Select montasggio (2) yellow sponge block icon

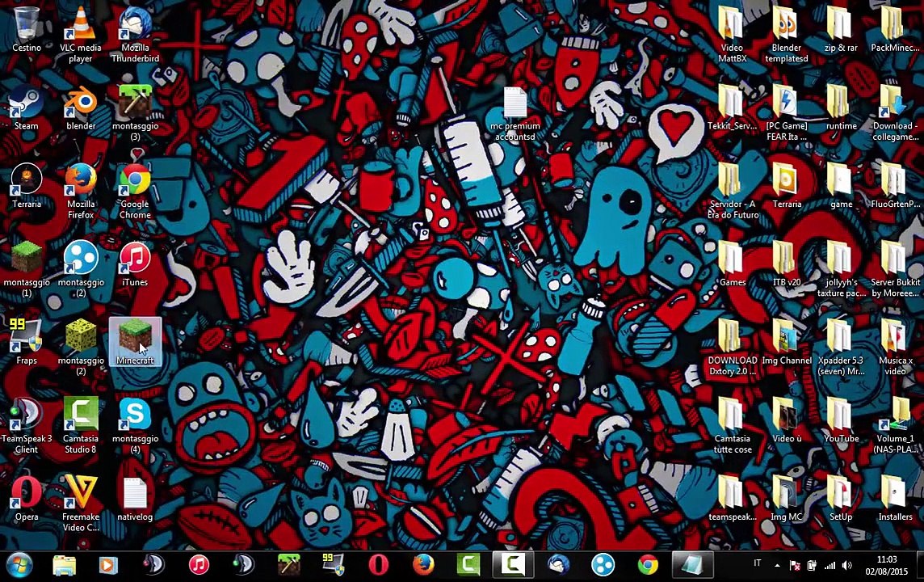pos(81,348)
